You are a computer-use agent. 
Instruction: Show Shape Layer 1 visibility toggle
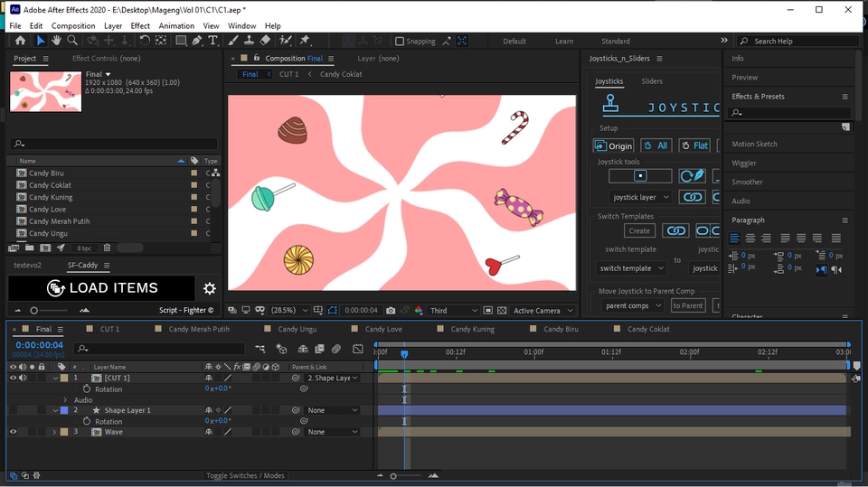pyautogui.click(x=13, y=410)
